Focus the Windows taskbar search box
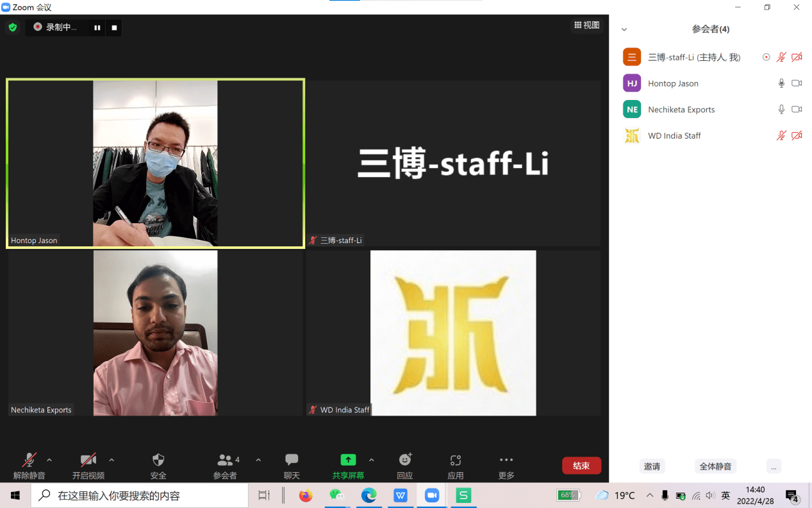The height and width of the screenshot is (508, 812). (140, 495)
